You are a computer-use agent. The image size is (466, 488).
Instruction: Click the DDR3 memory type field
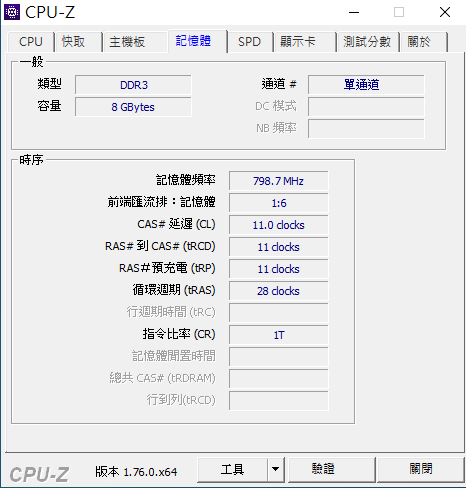pos(133,85)
